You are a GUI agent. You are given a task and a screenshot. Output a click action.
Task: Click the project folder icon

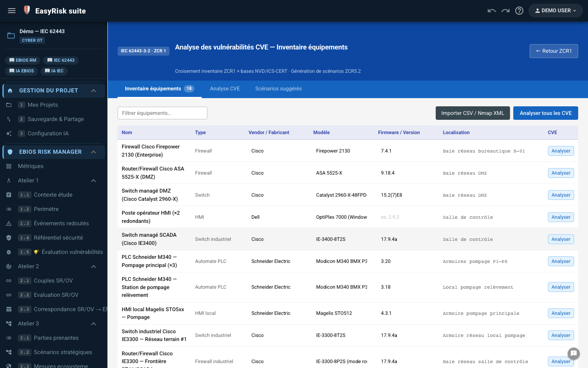coord(11,36)
